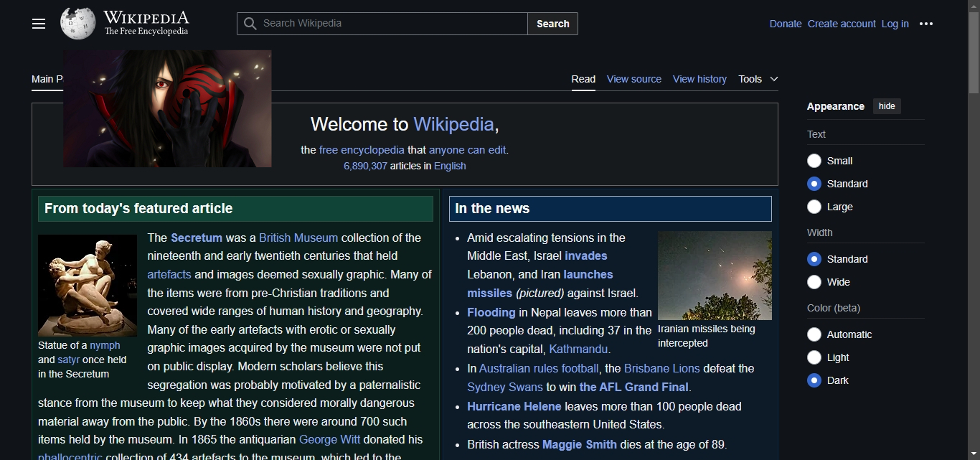The image size is (980, 460).
Task: Select Standard width option
Action: point(814,259)
